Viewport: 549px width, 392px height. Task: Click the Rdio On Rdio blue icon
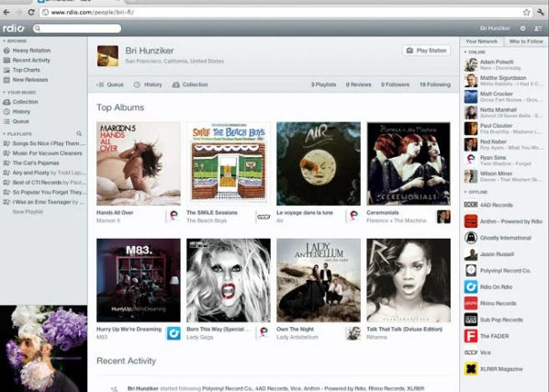(x=471, y=286)
